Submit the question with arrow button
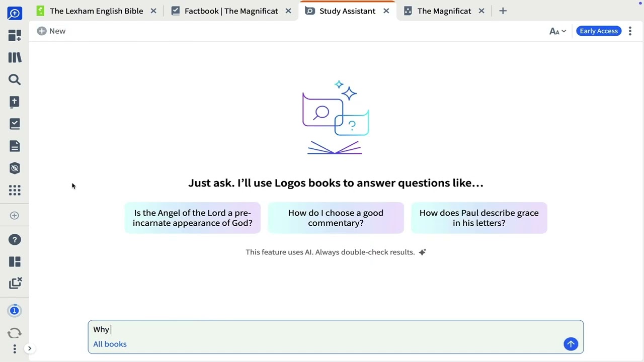644x362 pixels. click(x=571, y=344)
